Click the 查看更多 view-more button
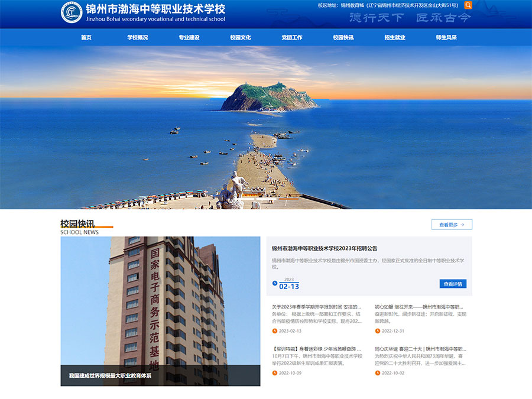The image size is (532, 399). [452, 224]
